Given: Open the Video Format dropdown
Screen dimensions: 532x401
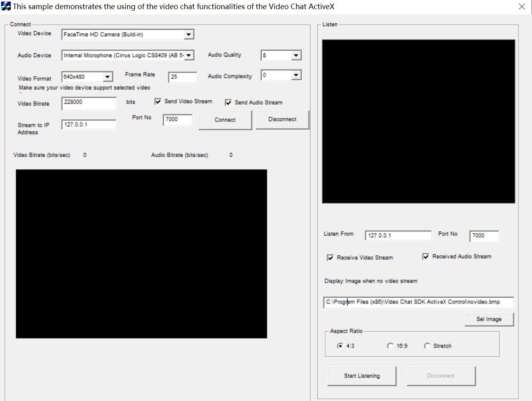Looking at the screenshot, I should pyautogui.click(x=108, y=77).
